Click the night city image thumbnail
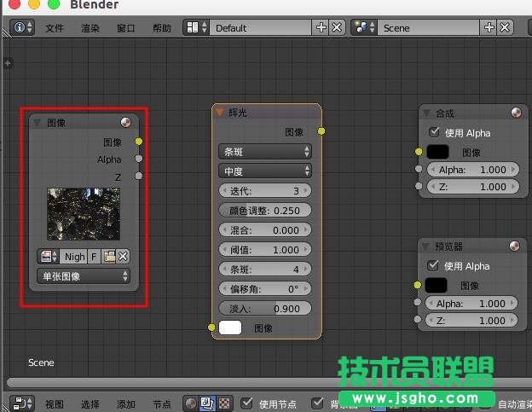 [84, 214]
